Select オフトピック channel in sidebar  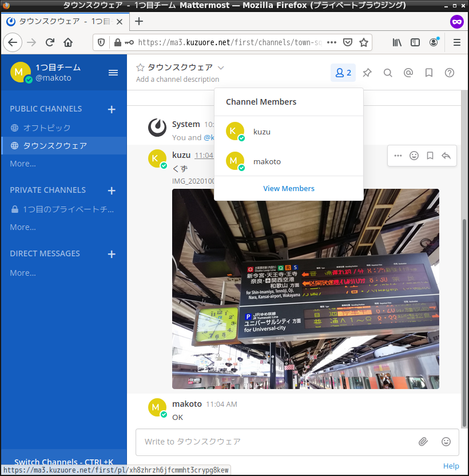click(47, 128)
